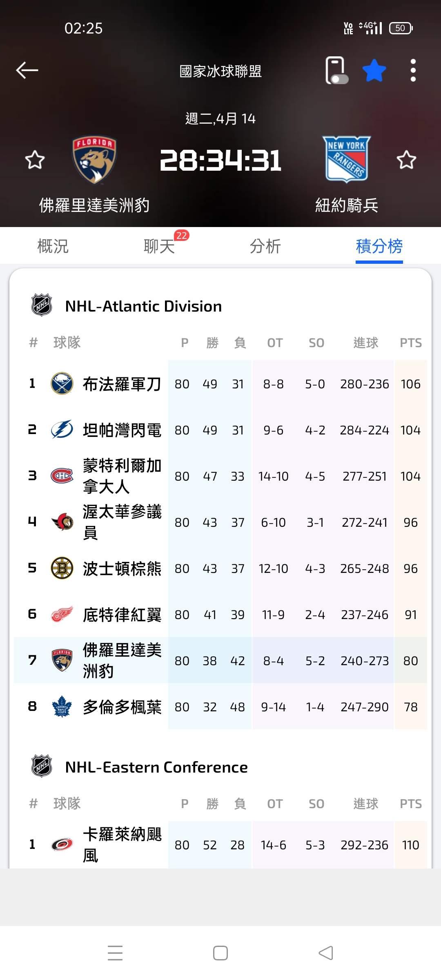Tap the New York Rangers team logo

pyautogui.click(x=347, y=159)
